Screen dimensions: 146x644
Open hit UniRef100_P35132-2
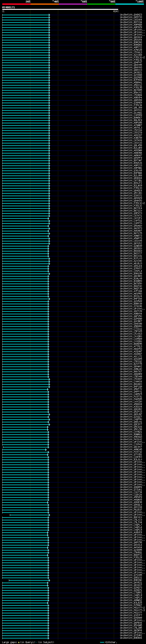click(132, 203)
